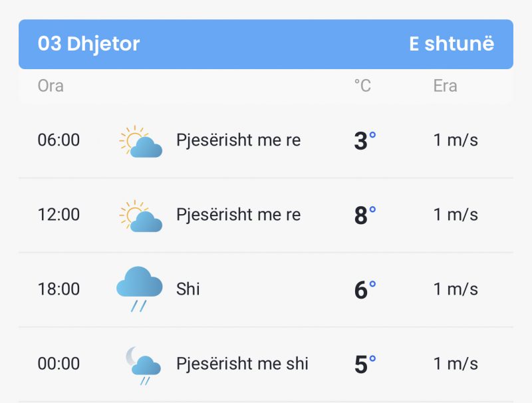This screenshot has height=403, width=532.
Task: Tap the 8° temperature value
Action: point(364,215)
